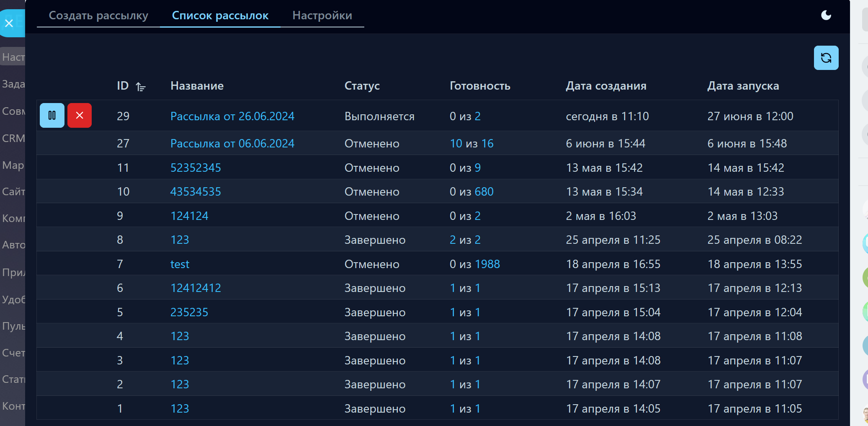Open the Список рассылок tab
Viewport: 868px width, 426px height.
[220, 15]
